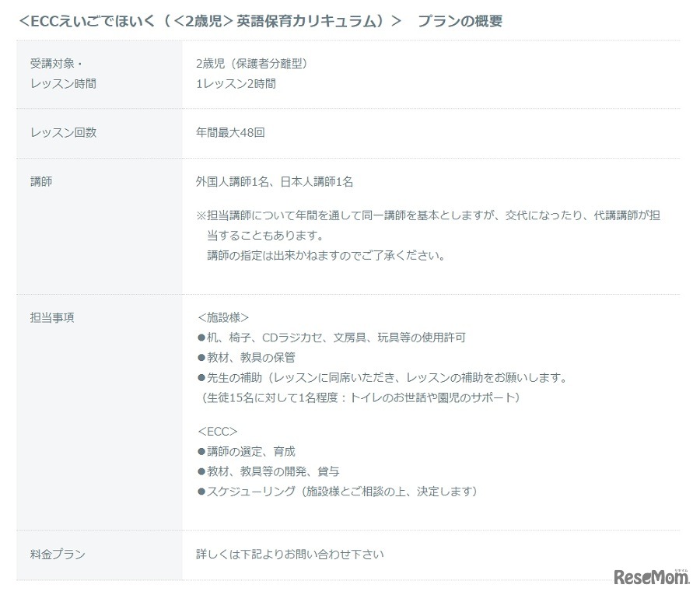Click the "レッスン時間" label
Image resolution: width=700 pixels, height=595 pixels.
pyautogui.click(x=63, y=83)
